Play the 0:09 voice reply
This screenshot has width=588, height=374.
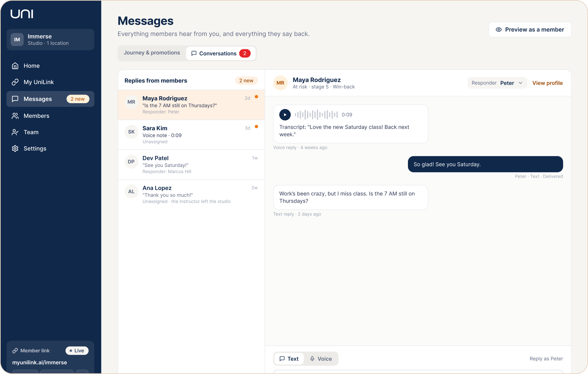click(285, 115)
